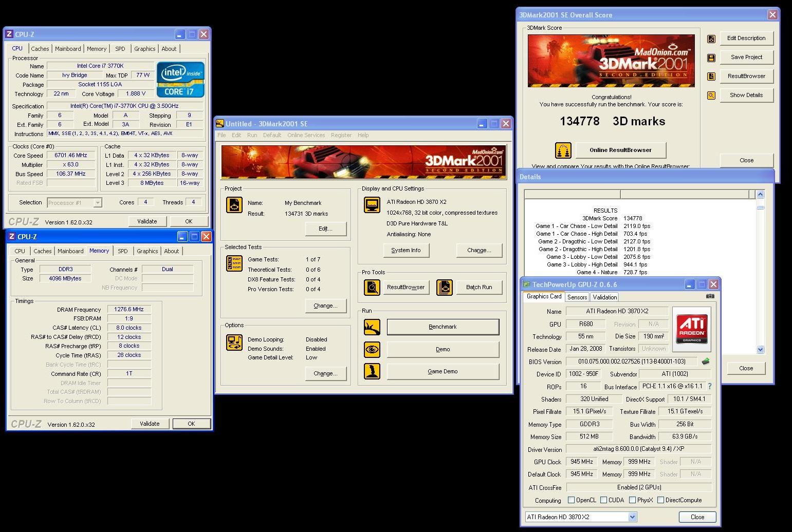Click the Intel Core i7 logo in CPU-Z

click(180, 80)
